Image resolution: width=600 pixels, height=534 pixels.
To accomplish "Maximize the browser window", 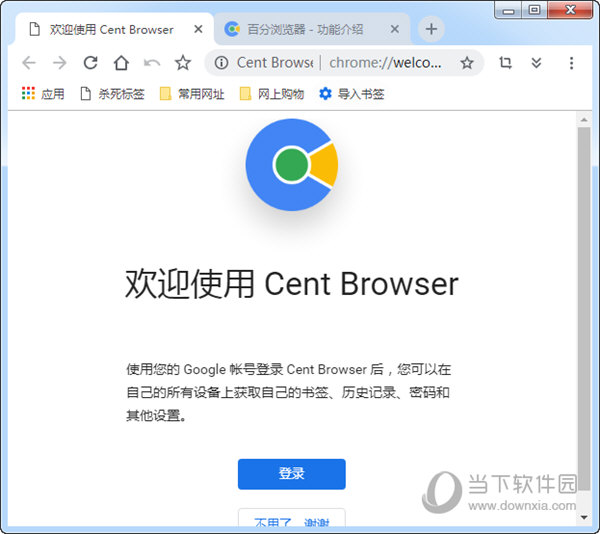I will [534, 10].
